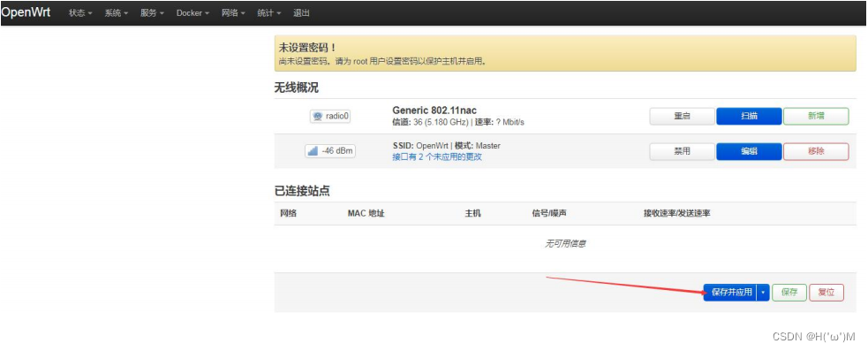Viewport: 868px width, 351px height.
Task: Click the 已连接站点 section heading
Action: (x=302, y=191)
